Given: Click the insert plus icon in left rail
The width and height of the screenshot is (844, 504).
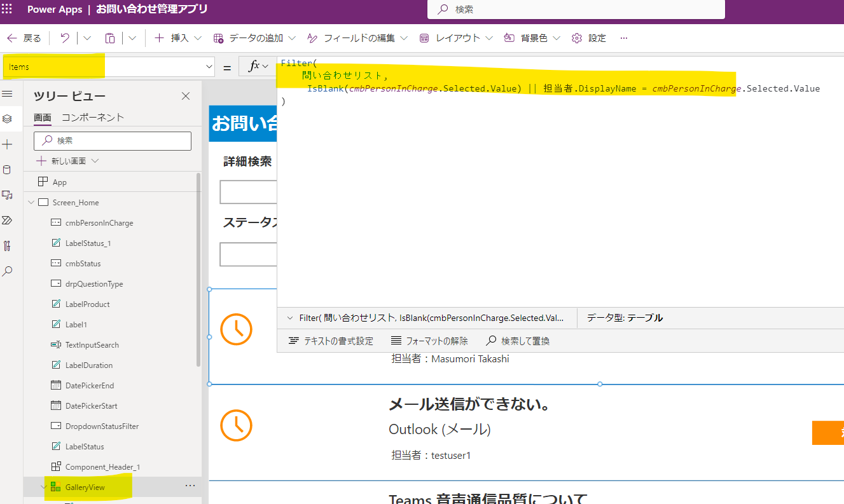Looking at the screenshot, I should pyautogui.click(x=7, y=144).
